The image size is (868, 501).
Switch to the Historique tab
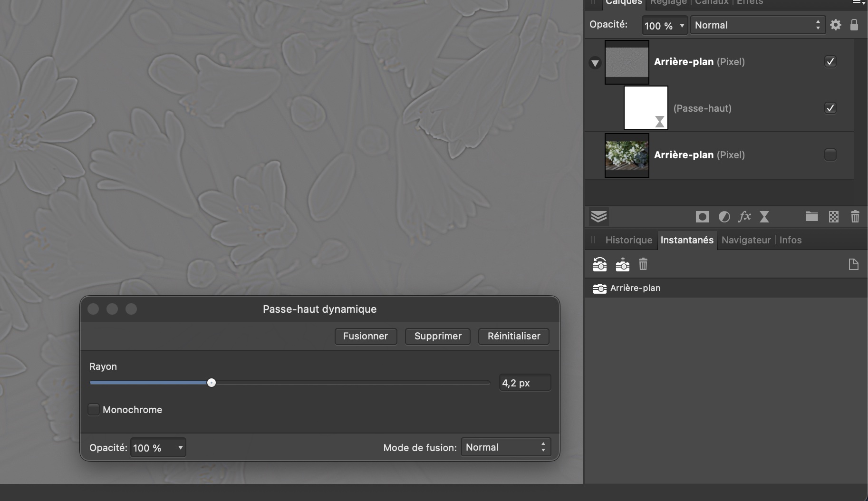point(628,240)
